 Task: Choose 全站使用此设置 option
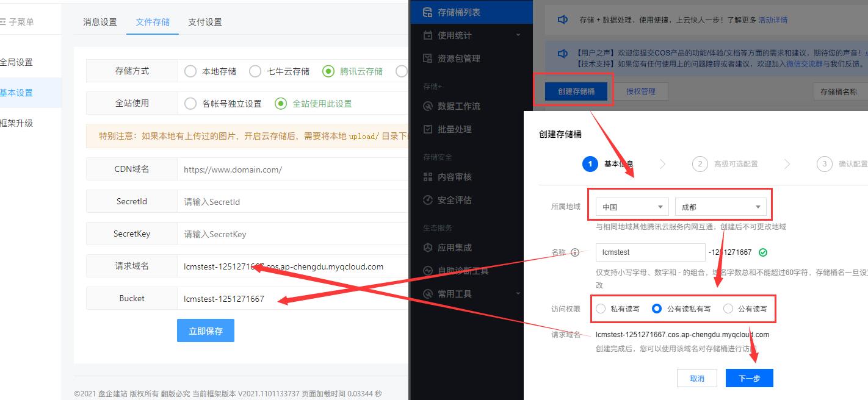(313, 104)
